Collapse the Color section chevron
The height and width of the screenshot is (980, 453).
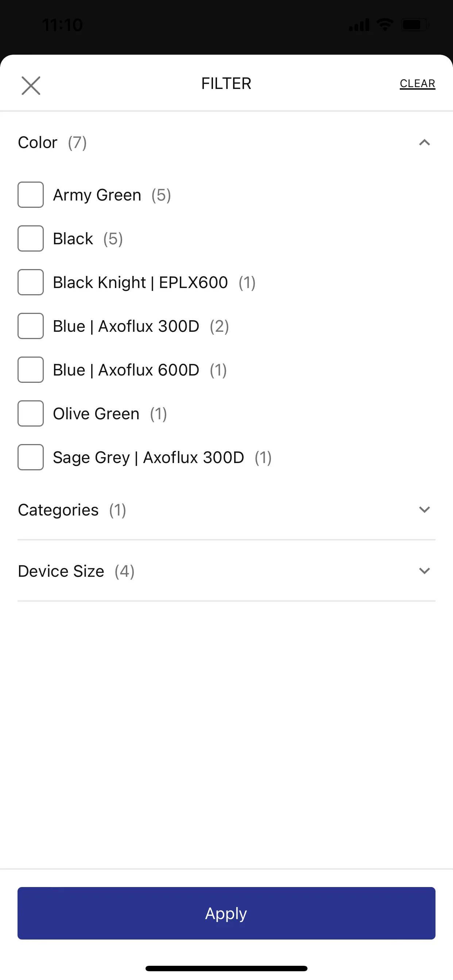tap(424, 143)
